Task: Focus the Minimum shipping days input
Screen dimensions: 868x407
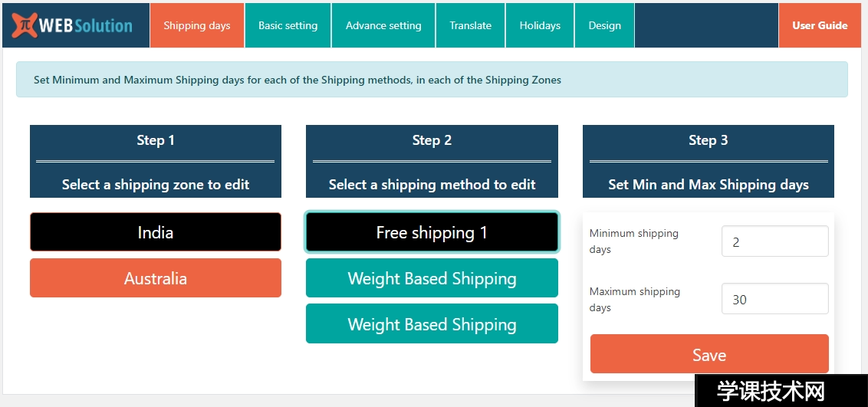Action: pos(774,241)
